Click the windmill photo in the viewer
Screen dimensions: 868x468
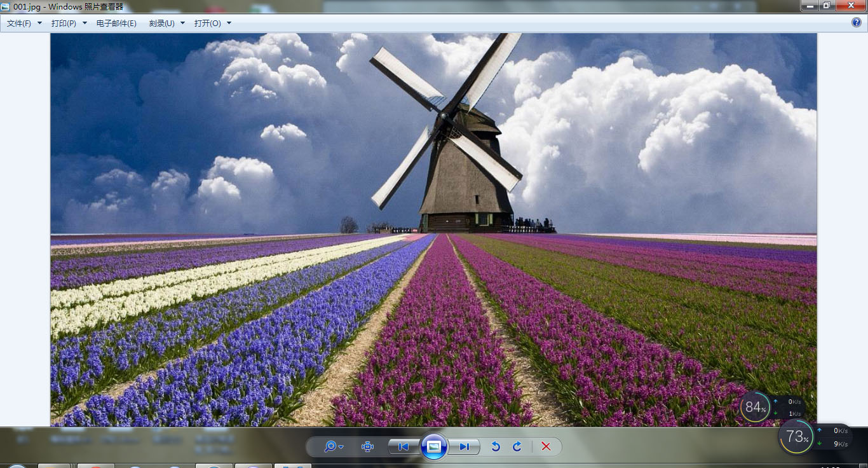point(433,229)
